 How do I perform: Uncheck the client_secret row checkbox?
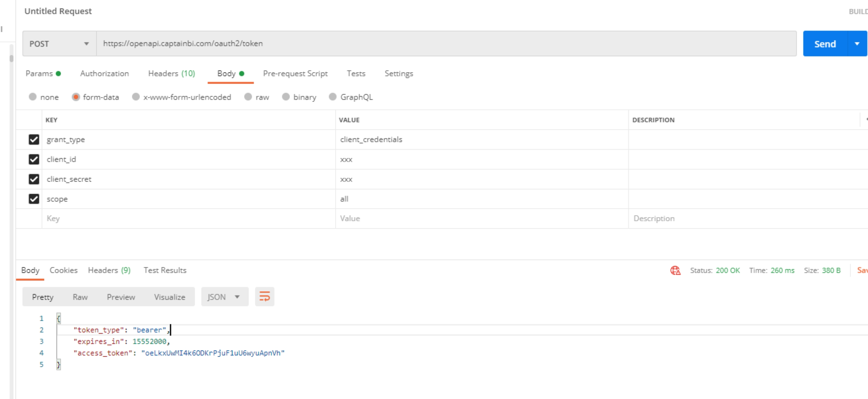pos(34,179)
